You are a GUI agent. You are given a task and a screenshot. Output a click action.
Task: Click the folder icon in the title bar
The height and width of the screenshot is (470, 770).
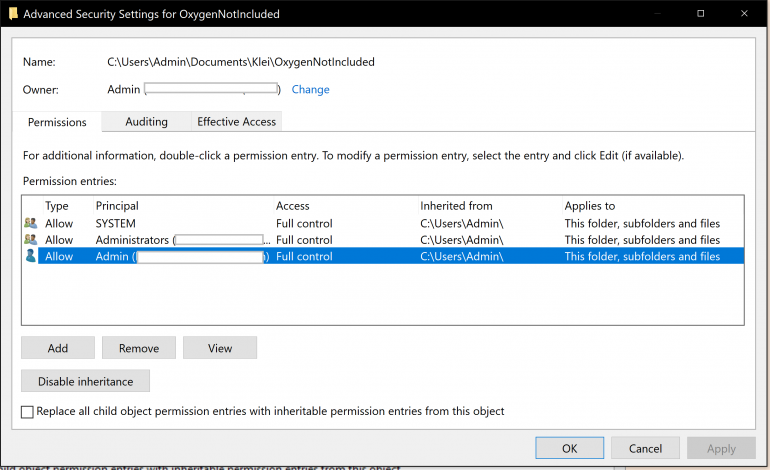(x=13, y=14)
